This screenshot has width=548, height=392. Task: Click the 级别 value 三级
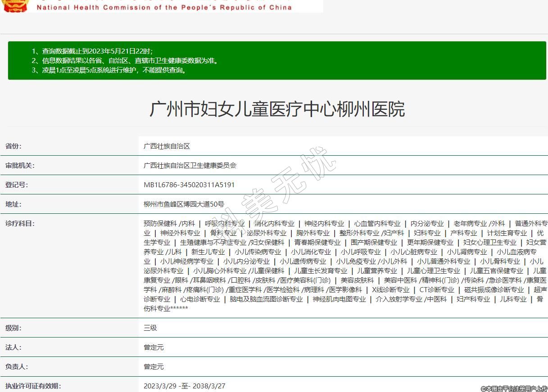click(150, 328)
